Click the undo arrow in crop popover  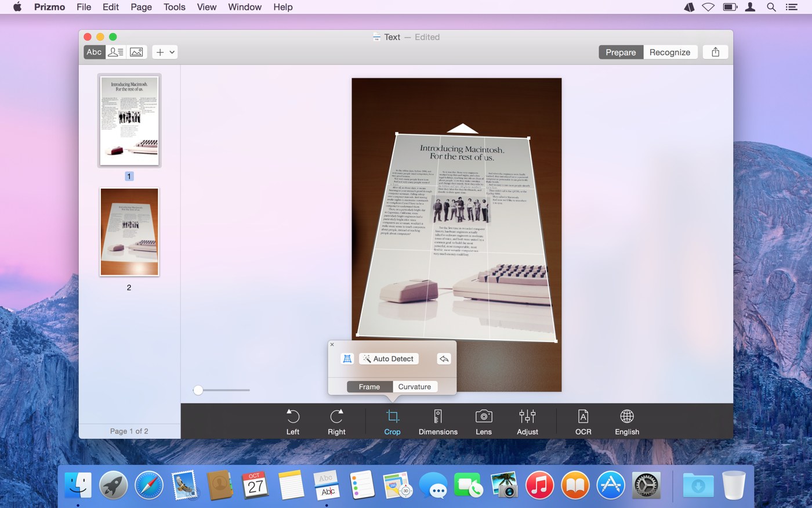coord(444,359)
